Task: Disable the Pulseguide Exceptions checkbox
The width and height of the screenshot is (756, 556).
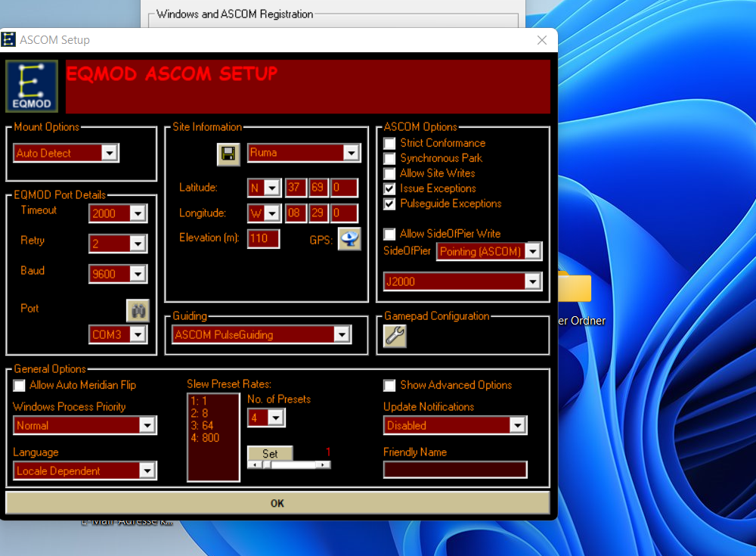Action: pos(389,203)
